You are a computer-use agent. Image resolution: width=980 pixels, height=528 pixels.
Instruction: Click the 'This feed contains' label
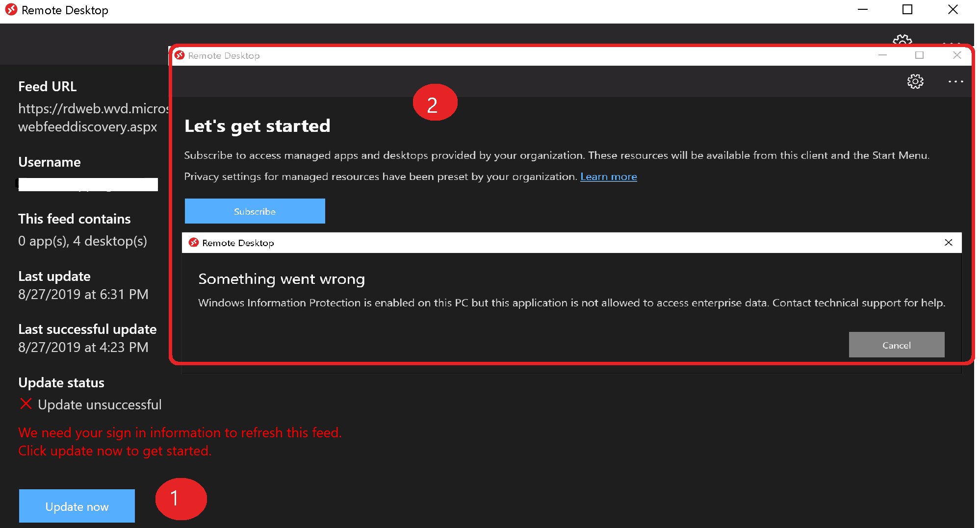pyautogui.click(x=75, y=219)
